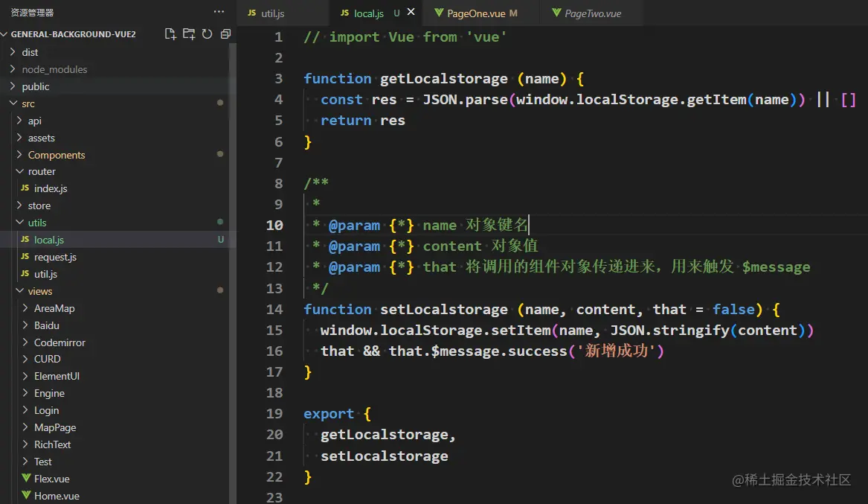Open index.js under router folder
Screen dimensions: 868x504
coord(51,188)
